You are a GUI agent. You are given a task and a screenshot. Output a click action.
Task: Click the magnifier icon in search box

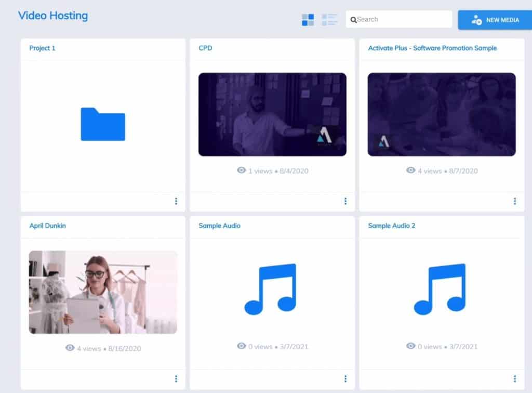[x=353, y=20]
